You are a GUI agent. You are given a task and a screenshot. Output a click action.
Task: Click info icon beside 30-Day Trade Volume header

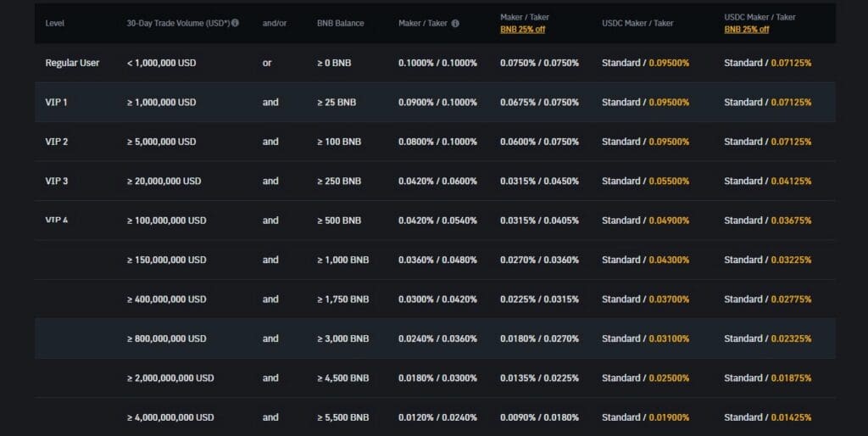(236, 23)
